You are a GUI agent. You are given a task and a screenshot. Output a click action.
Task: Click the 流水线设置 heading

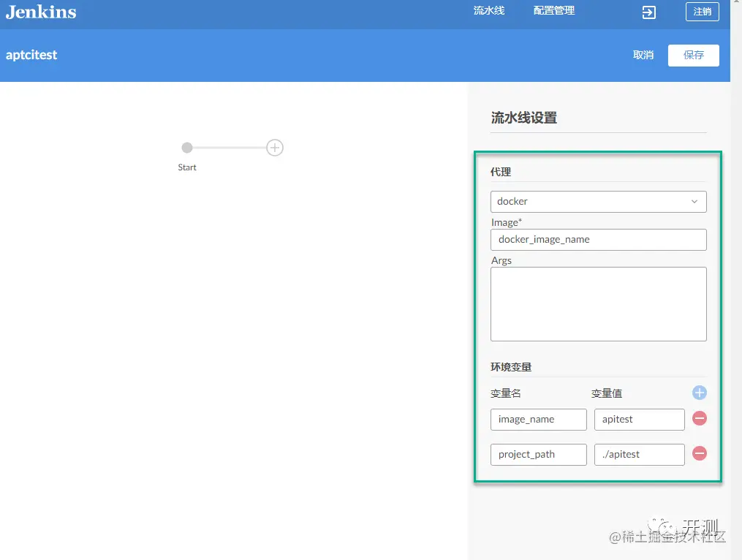pos(524,118)
